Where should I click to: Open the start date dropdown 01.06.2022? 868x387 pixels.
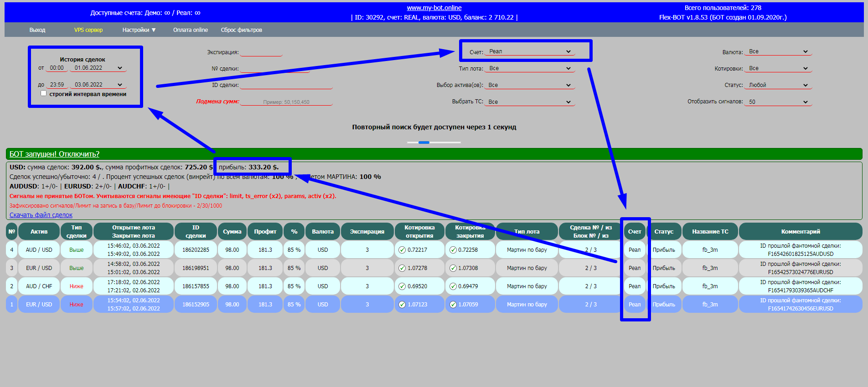pos(98,68)
